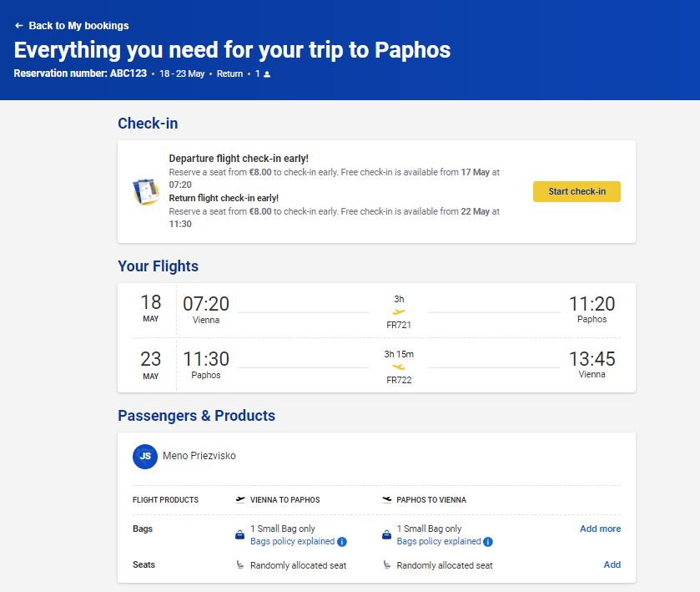Viewport: 700px width, 592px height.
Task: Click bag icon under Vienna to Paphos
Action: click(240, 534)
